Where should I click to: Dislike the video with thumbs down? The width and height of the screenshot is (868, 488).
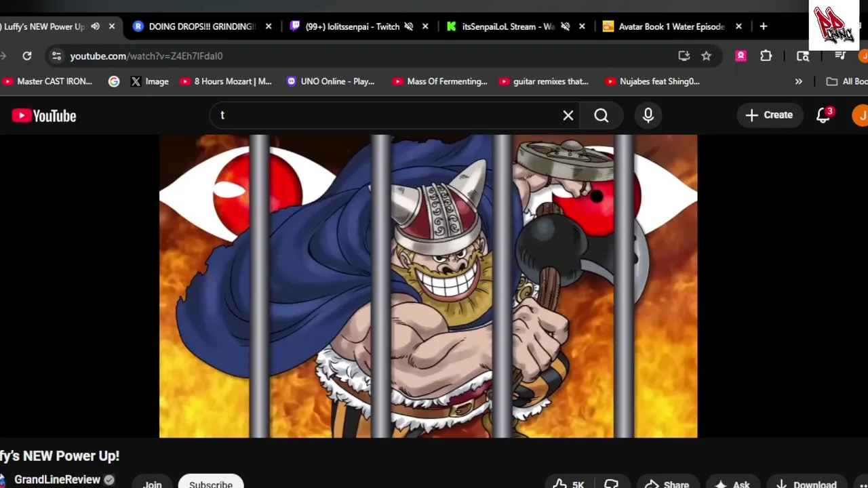click(611, 484)
